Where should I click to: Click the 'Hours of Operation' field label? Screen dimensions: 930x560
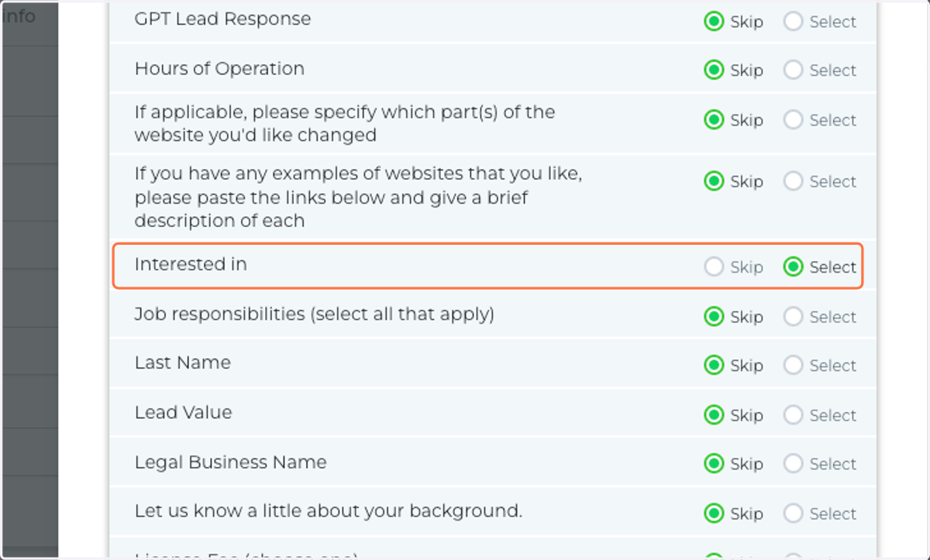(219, 69)
